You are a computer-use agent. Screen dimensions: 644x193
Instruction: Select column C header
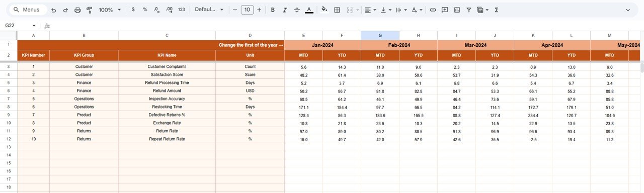coord(167,35)
